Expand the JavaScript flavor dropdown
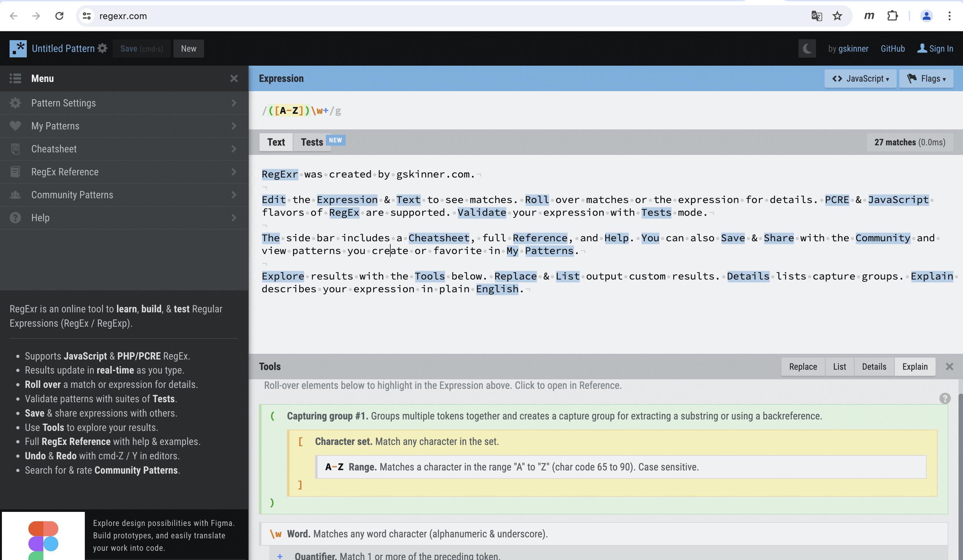This screenshot has width=963, height=560. [x=860, y=79]
